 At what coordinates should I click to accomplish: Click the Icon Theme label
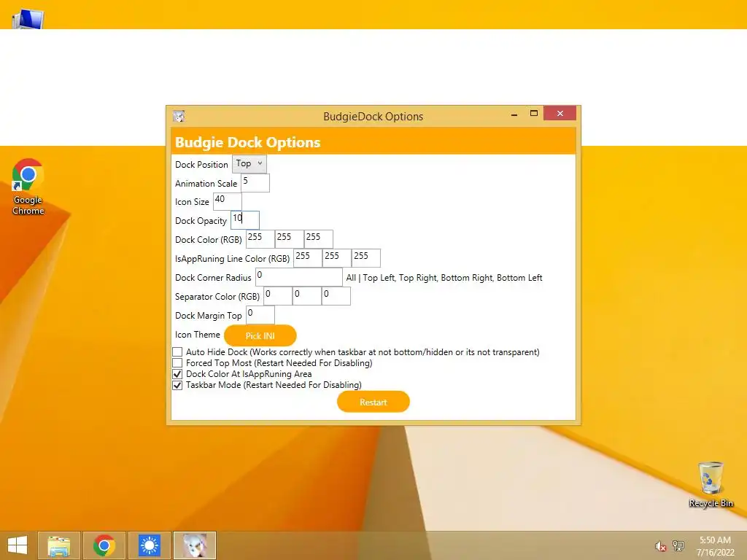(197, 334)
